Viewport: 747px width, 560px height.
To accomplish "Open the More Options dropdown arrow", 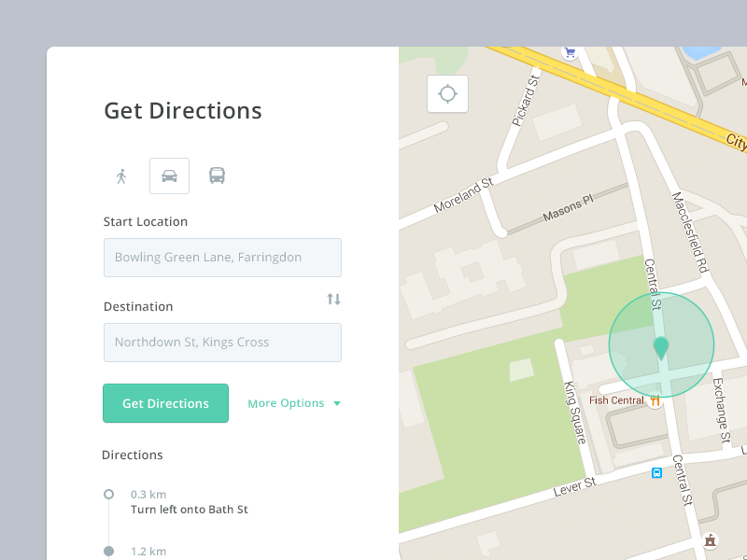I will click(335, 403).
